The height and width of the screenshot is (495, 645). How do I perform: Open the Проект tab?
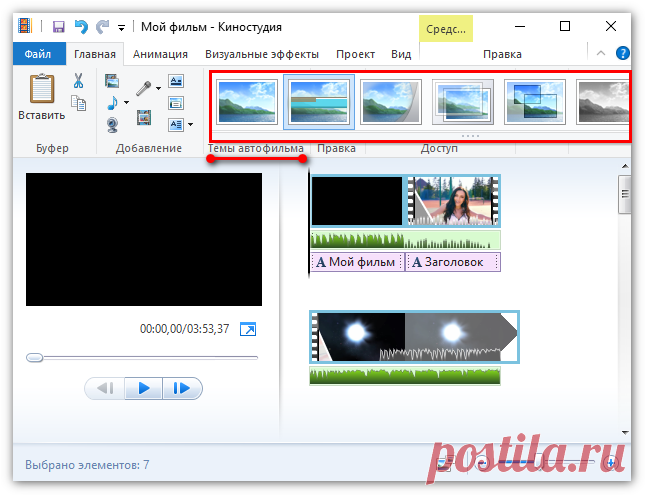(x=355, y=54)
